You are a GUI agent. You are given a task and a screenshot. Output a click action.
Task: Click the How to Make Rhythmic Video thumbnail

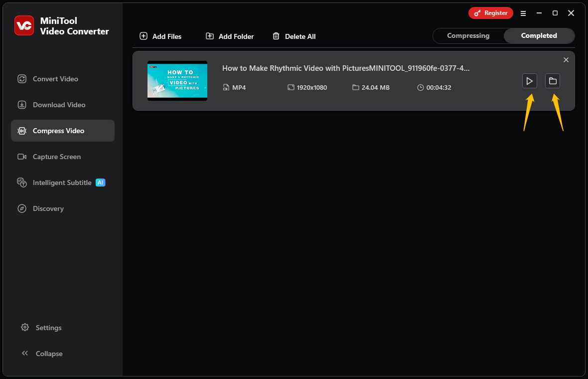[177, 80]
